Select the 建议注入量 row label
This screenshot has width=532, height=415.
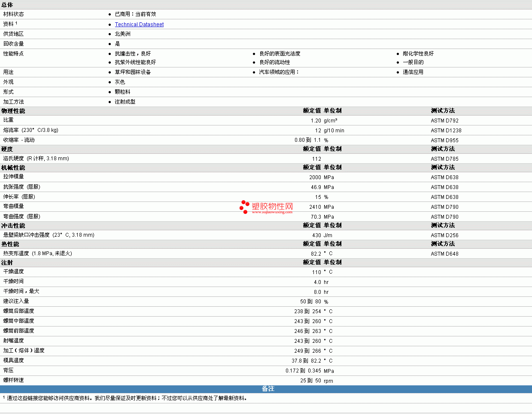(x=16, y=301)
